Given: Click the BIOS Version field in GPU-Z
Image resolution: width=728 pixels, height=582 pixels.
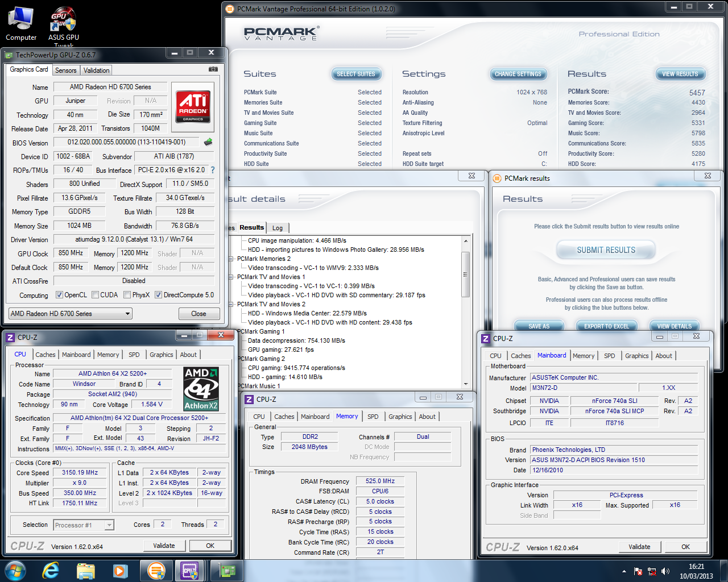Looking at the screenshot, I should click(x=126, y=142).
